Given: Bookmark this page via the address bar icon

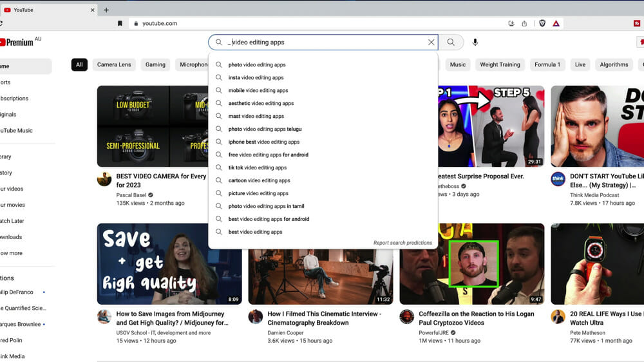Looking at the screenshot, I should 120,23.
